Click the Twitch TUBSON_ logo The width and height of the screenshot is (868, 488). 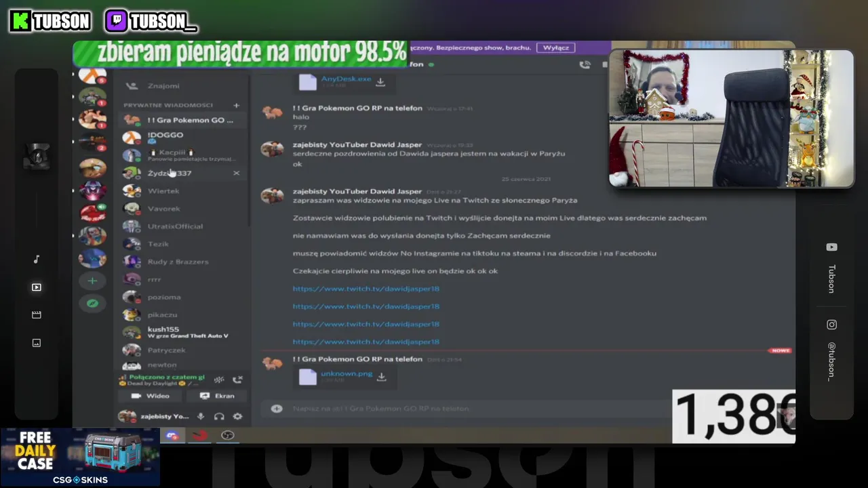[151, 22]
